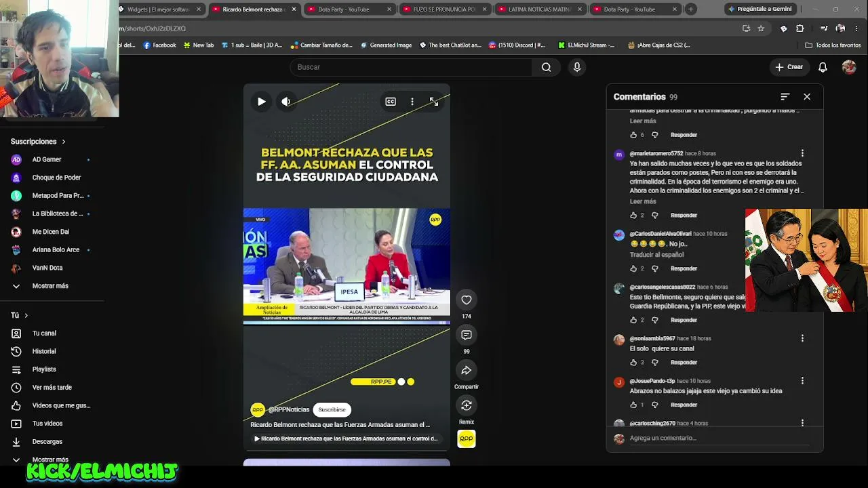
Task: Expand the Suscripciones section chevron
Action: click(64, 142)
